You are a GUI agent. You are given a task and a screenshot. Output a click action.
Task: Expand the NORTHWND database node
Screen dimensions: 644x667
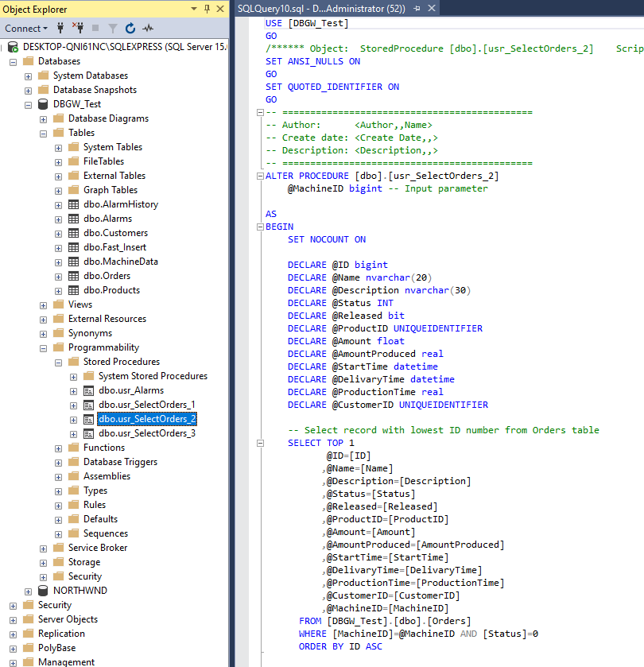click(x=28, y=591)
